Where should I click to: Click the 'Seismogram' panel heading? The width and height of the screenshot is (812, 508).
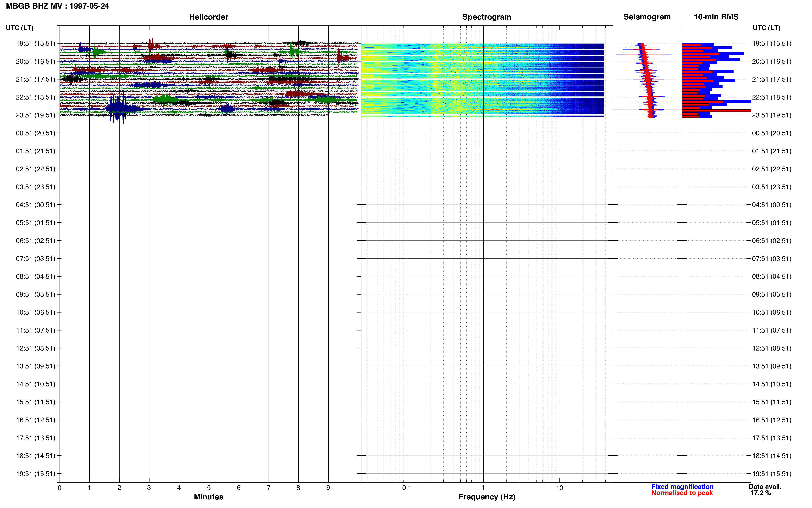(x=647, y=17)
